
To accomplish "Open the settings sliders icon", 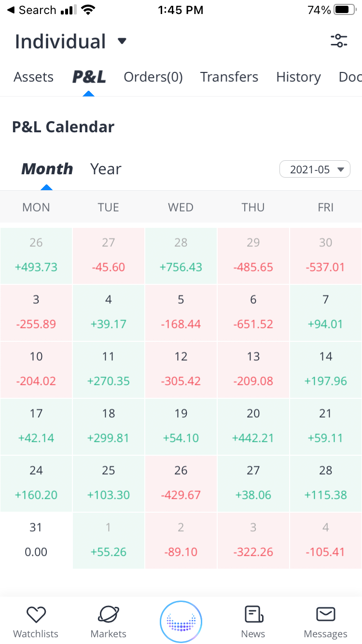I will pos(339,41).
